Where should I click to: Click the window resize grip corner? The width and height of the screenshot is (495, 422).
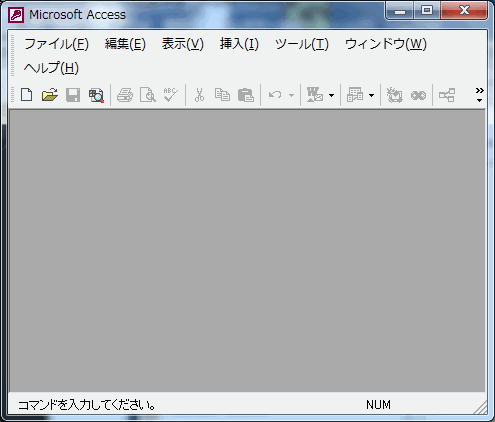pyautogui.click(x=480, y=407)
